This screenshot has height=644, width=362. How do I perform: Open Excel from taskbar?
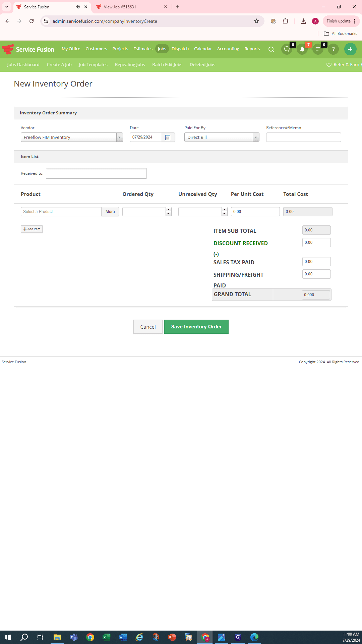click(107, 637)
